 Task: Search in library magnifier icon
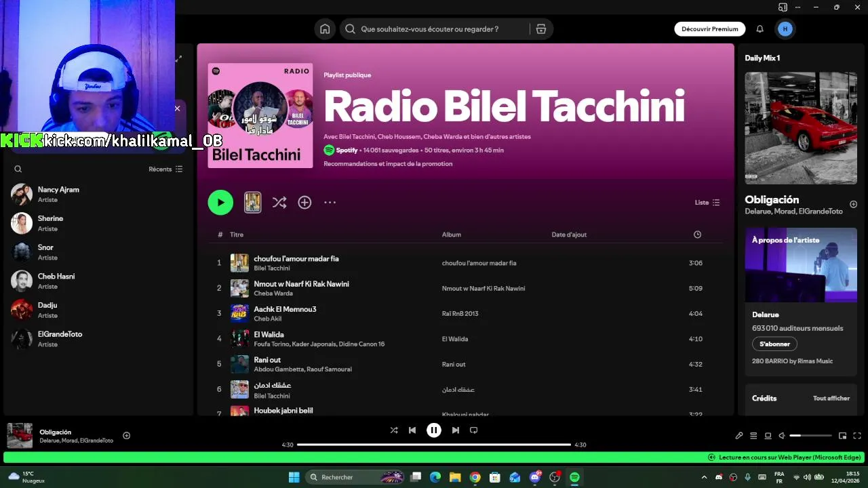[x=18, y=169]
